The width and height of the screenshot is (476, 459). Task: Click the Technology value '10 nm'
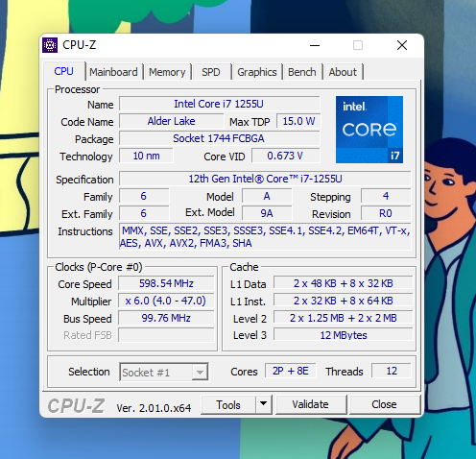tap(146, 156)
